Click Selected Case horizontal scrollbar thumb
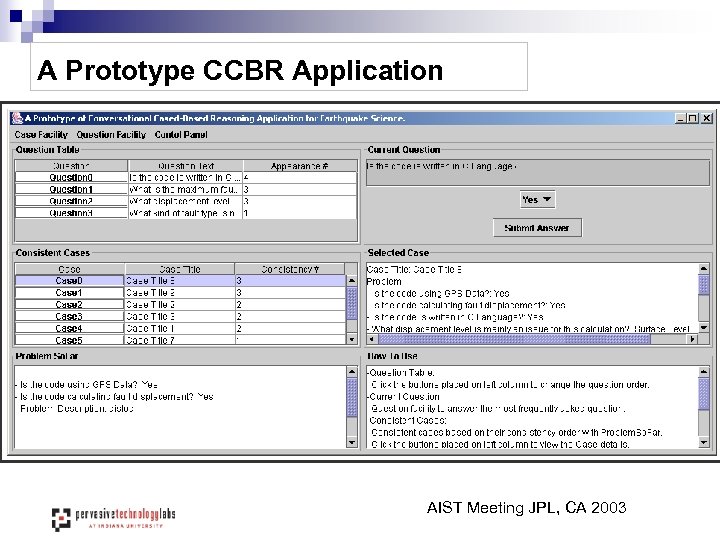Screen dimensions: 720x540 tap(514, 339)
